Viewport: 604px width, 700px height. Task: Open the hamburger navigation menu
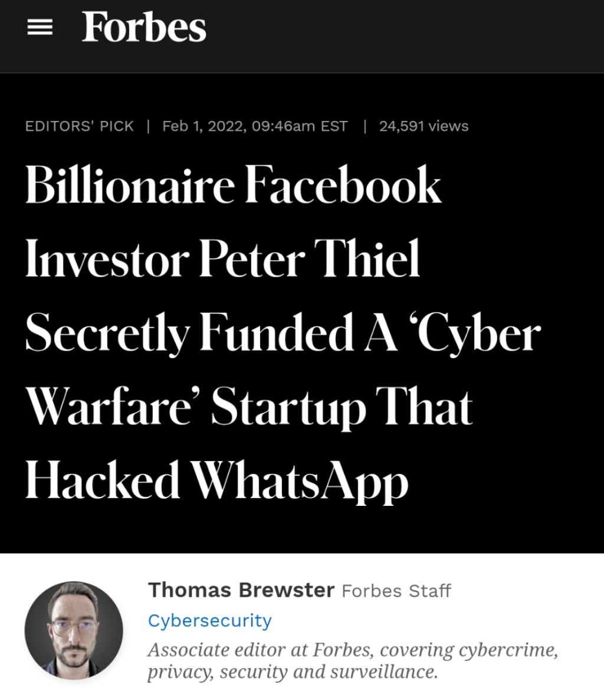pyautogui.click(x=40, y=27)
